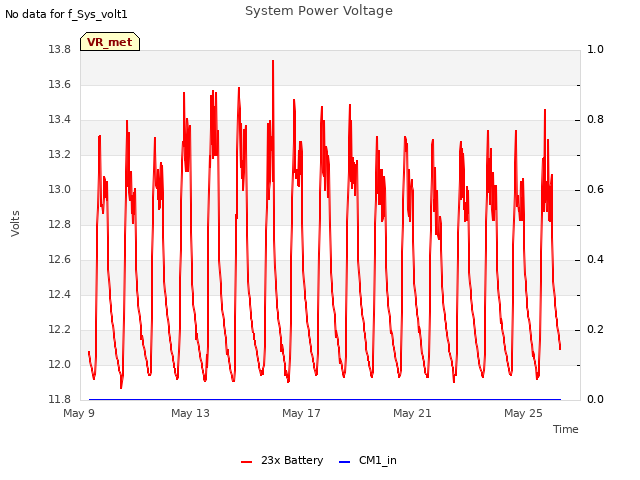Click the blue CM1_in legend swatch

344,462
